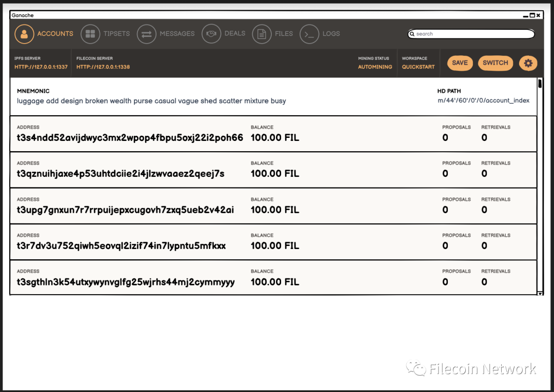The height and width of the screenshot is (392, 554).
Task: Click the HD path m/44'/60'/0'/0/account_index
Action: (483, 100)
